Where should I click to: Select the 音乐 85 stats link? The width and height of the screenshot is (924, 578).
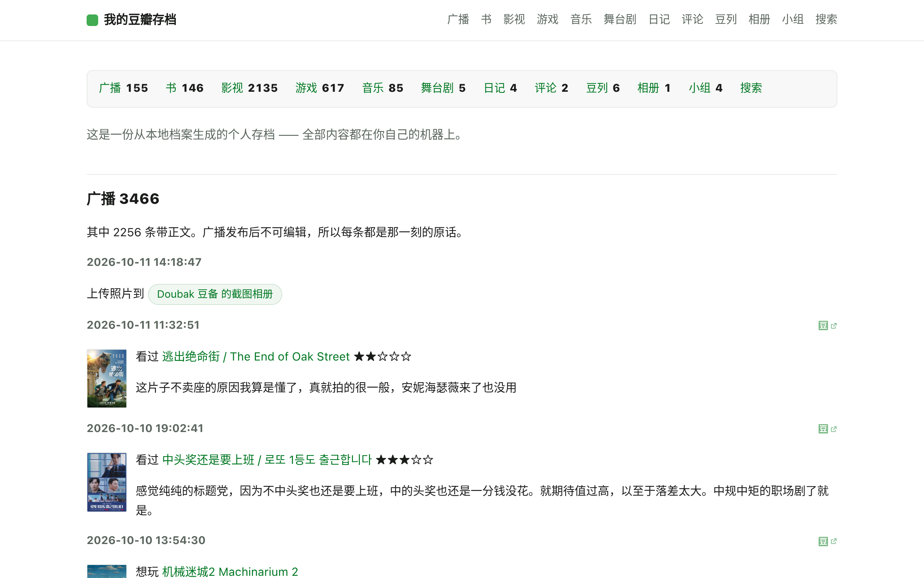[x=383, y=88]
